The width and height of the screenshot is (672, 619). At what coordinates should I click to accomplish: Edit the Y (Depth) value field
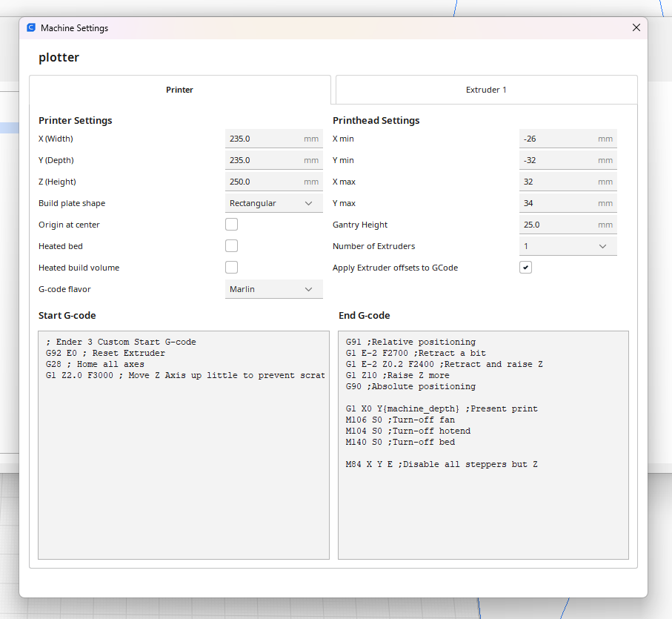(x=263, y=160)
